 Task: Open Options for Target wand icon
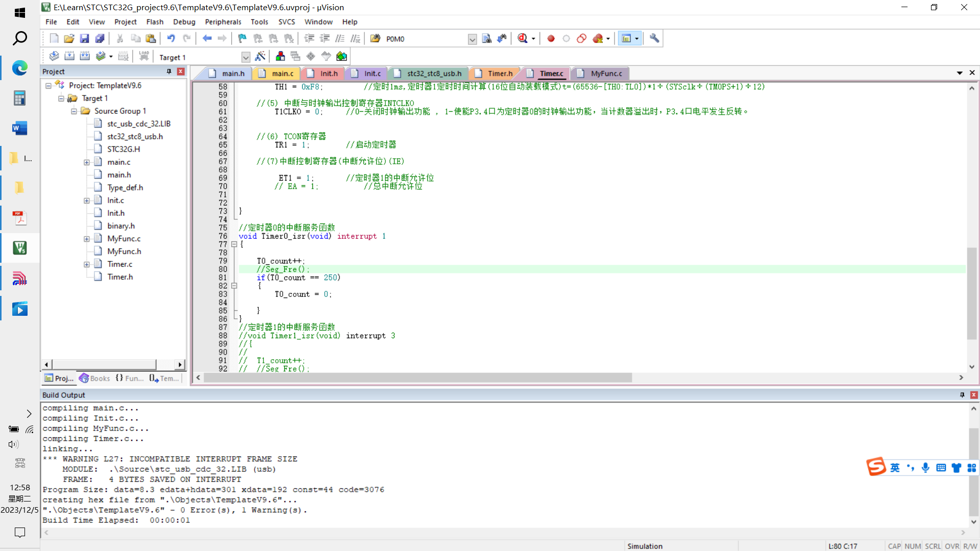(x=260, y=56)
